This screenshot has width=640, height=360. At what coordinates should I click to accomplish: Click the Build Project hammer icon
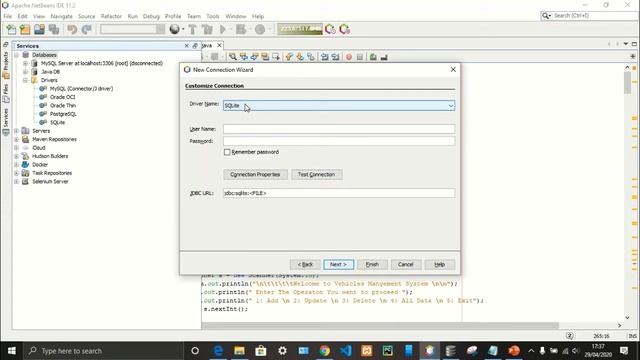pyautogui.click(x=192, y=29)
